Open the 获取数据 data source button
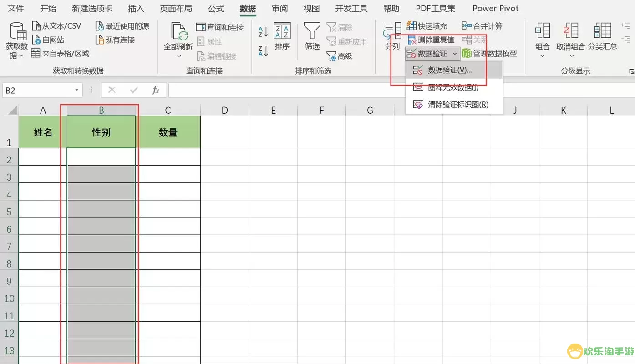635x364 pixels. 17,40
